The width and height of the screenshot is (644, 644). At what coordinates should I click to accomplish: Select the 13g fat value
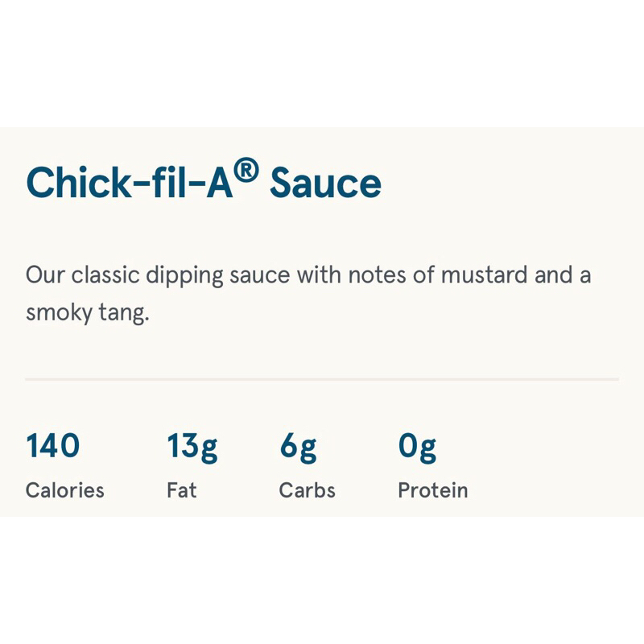point(192,446)
